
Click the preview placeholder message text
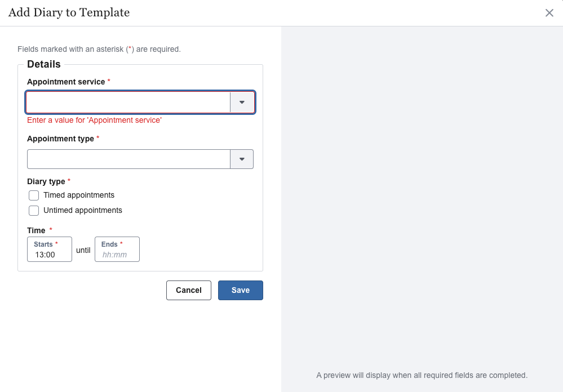click(x=422, y=375)
